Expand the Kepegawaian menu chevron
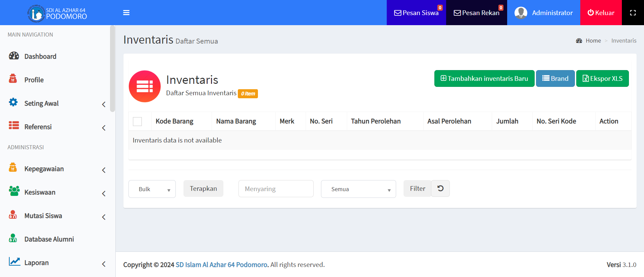The width and height of the screenshot is (644, 277). click(104, 170)
